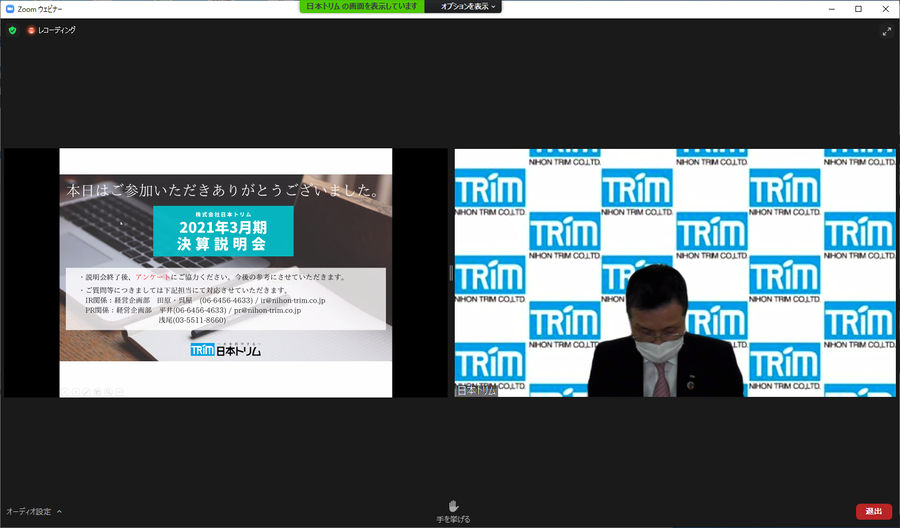
Task: Click the magnifier zoom icon on shared slide
Action: [108, 392]
